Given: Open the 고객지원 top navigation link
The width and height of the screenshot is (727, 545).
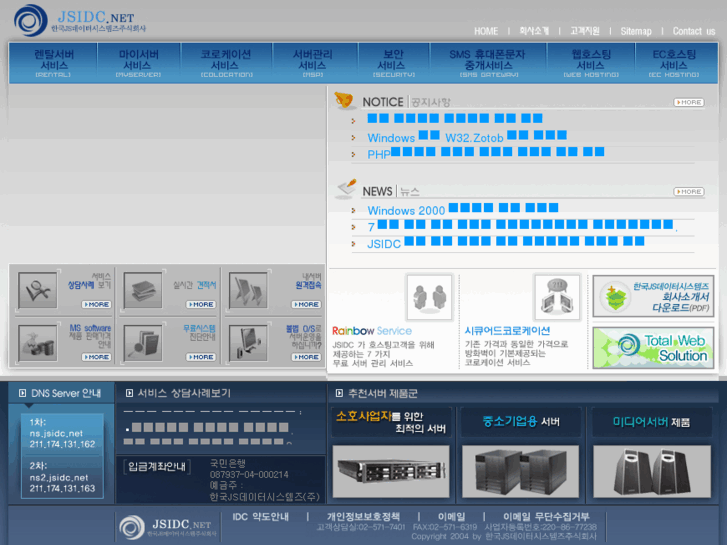Looking at the screenshot, I should (x=585, y=31).
